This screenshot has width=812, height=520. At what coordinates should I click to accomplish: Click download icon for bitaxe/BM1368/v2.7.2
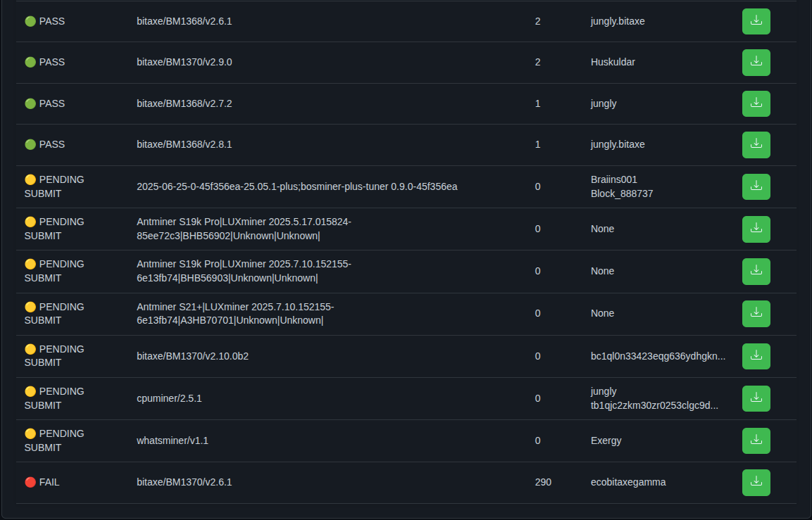pyautogui.click(x=756, y=103)
